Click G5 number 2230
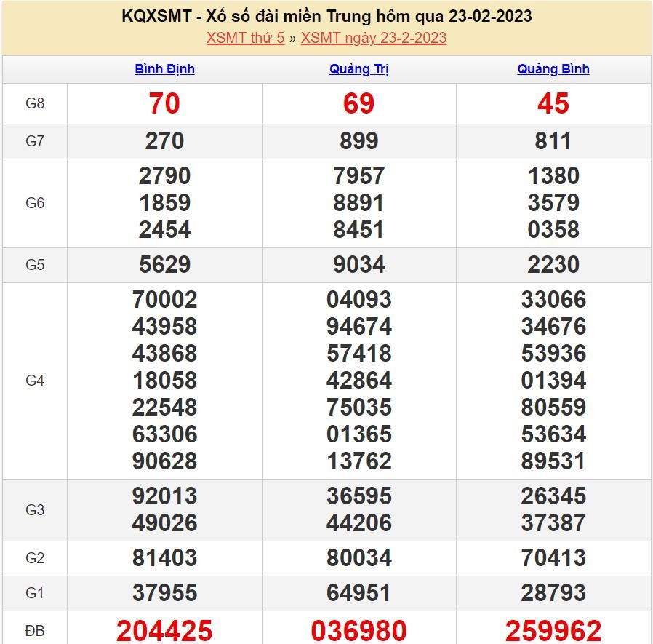 [553, 265]
